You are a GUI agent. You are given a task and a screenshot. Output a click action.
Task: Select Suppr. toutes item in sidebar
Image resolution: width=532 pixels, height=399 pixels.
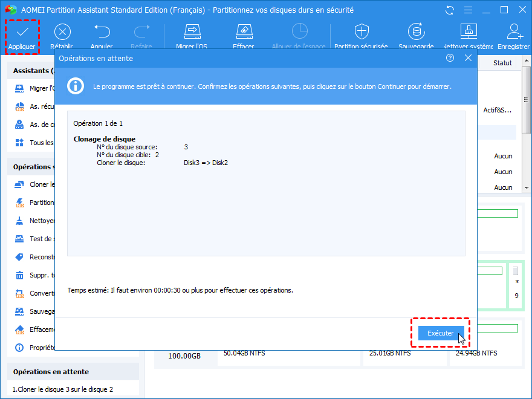pos(34,275)
